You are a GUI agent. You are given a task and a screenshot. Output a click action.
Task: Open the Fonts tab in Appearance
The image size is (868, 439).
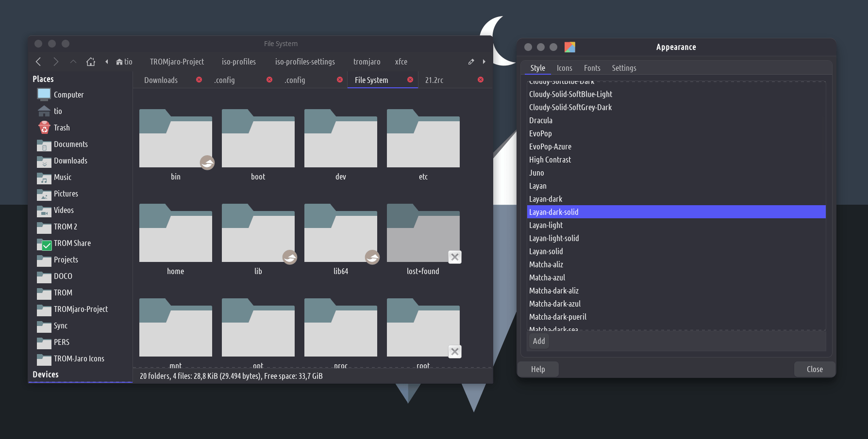coord(592,68)
